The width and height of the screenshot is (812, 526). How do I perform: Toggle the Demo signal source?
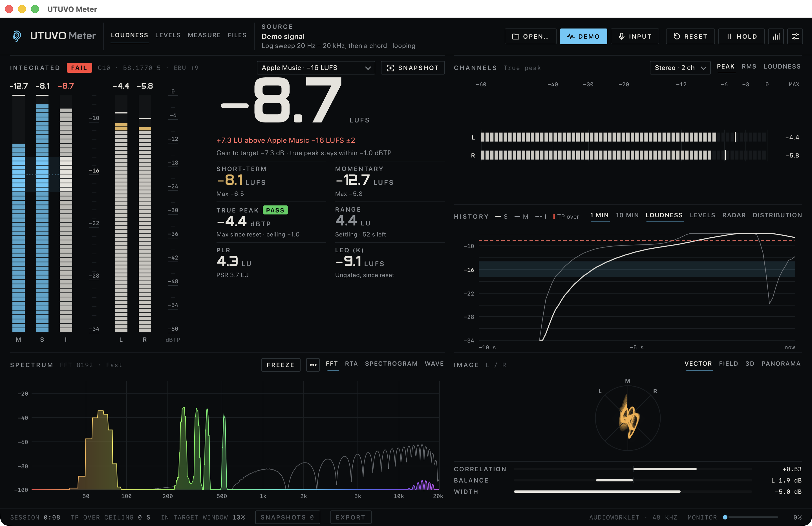pyautogui.click(x=583, y=36)
